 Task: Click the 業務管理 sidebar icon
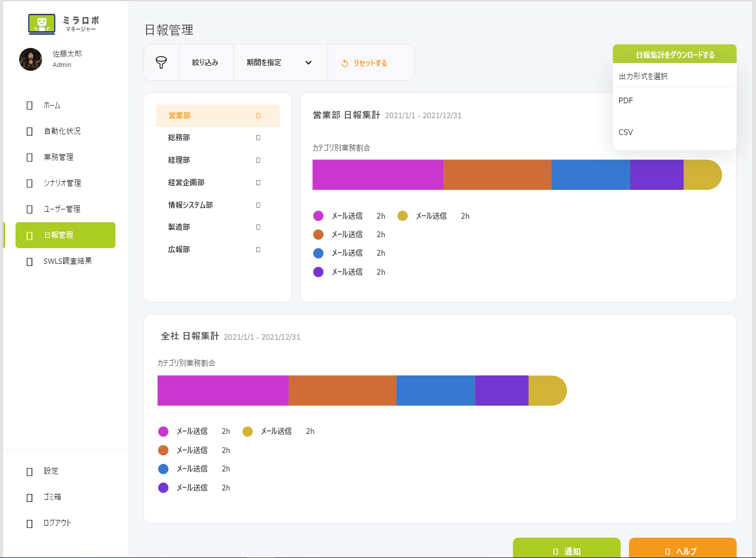[x=29, y=158]
